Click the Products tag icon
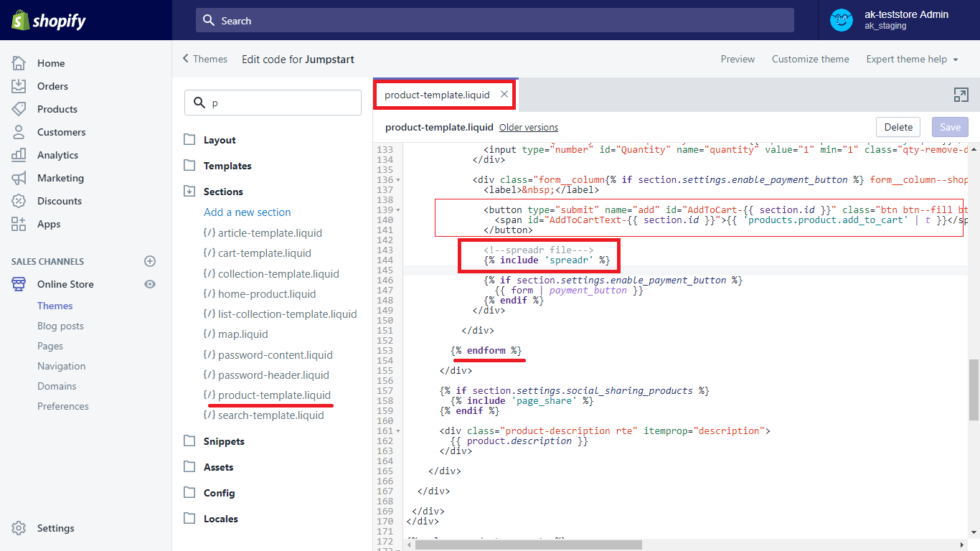This screenshot has height=551, width=980. pyautogui.click(x=19, y=109)
